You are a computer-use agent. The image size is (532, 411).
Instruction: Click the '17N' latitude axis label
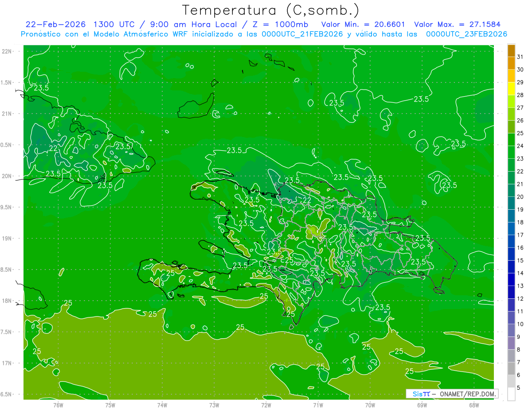click(7, 364)
